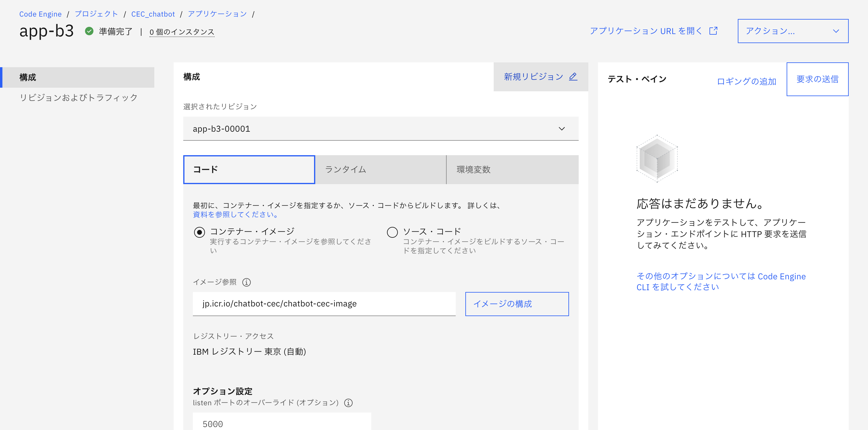Select the ソース・コード radio button

point(392,232)
